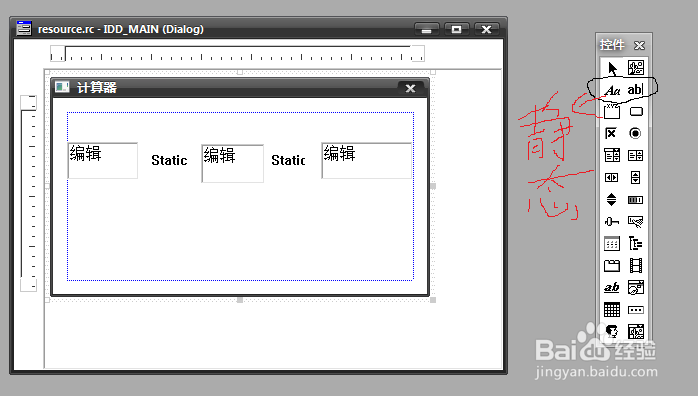Viewport: 698px width, 396px height.
Task: Click the 计算器 dialog close button
Action: [x=410, y=89]
